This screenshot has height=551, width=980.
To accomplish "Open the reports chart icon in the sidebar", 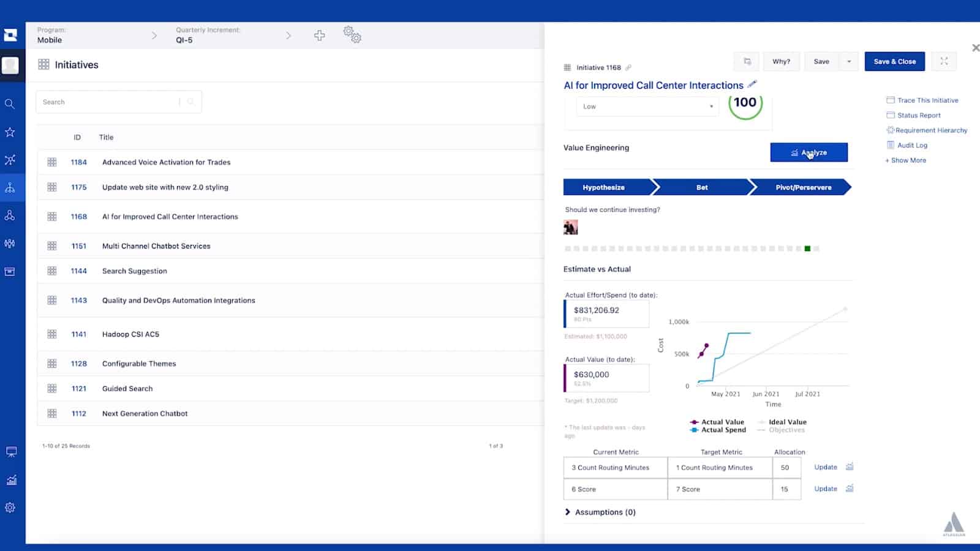I will [x=12, y=479].
